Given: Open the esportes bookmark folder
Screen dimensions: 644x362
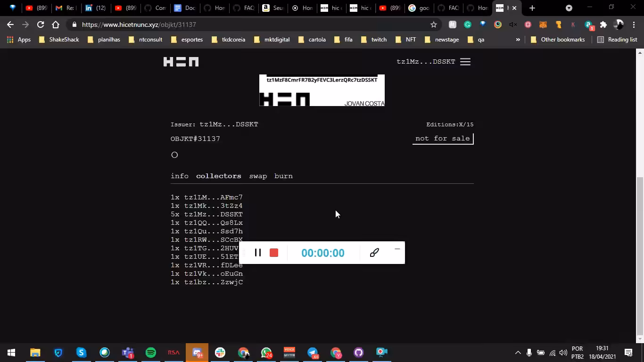Looking at the screenshot, I should coord(187,40).
